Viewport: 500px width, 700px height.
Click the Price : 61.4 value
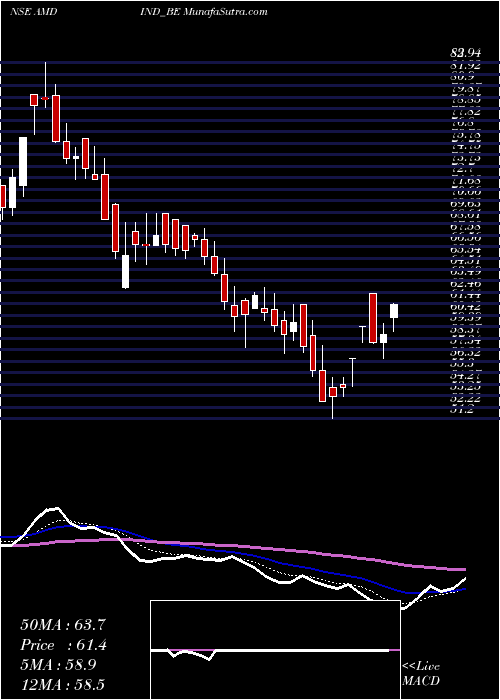(63, 645)
